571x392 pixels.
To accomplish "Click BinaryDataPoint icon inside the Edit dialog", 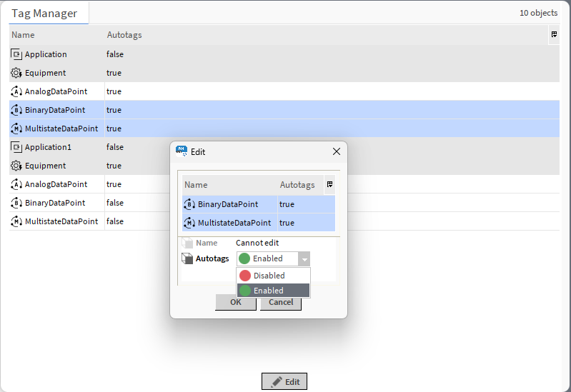I will click(189, 204).
